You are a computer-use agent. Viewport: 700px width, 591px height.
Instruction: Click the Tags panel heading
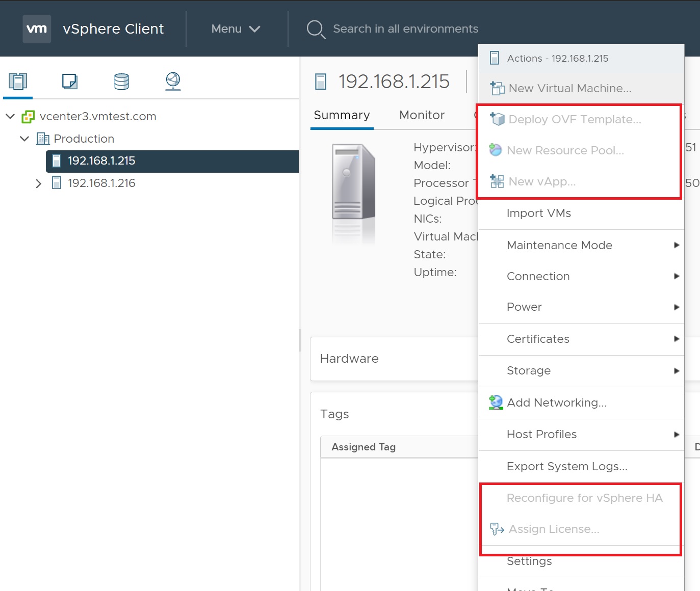point(334,414)
